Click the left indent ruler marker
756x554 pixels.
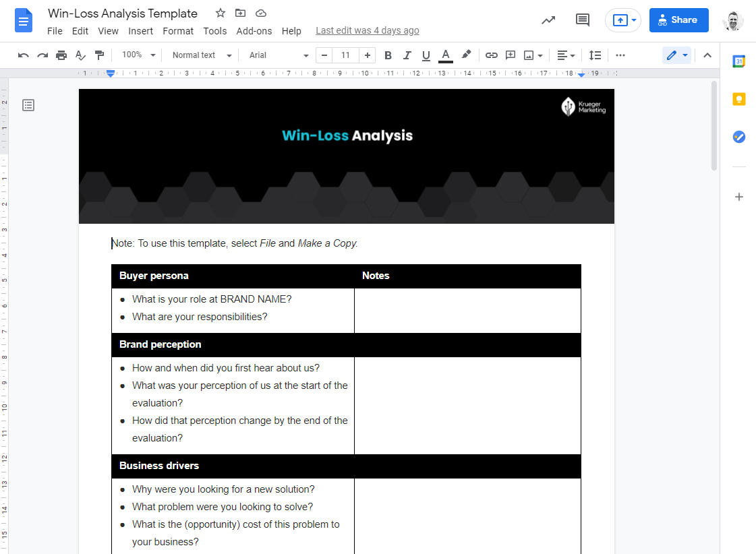tap(111, 73)
